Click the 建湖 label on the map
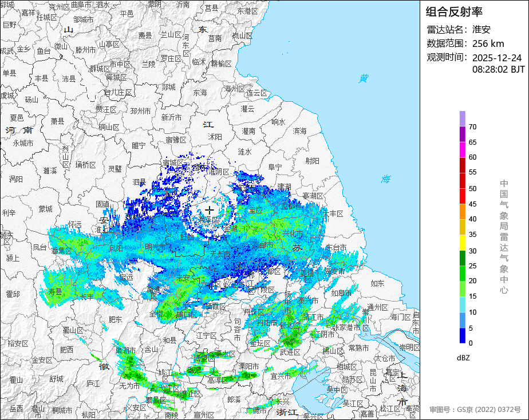 pos(284,187)
